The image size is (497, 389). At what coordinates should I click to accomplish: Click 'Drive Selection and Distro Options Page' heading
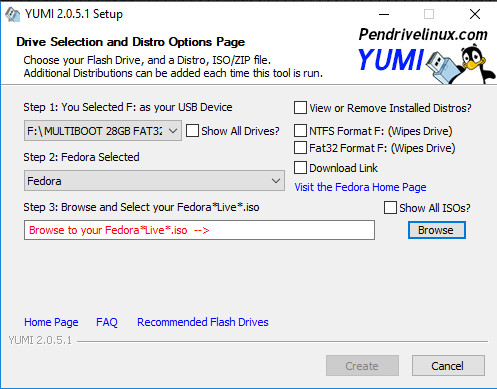pyautogui.click(x=131, y=42)
